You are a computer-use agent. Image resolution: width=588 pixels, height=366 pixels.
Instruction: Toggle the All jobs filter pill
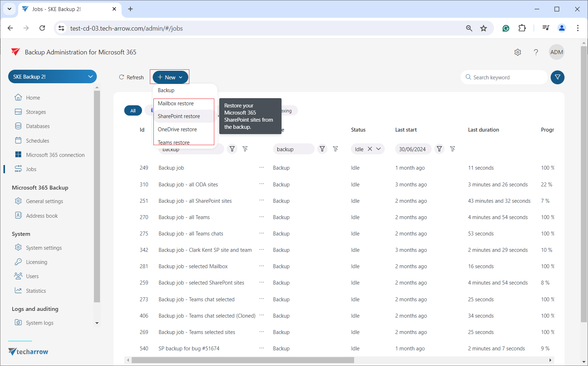[x=133, y=111]
